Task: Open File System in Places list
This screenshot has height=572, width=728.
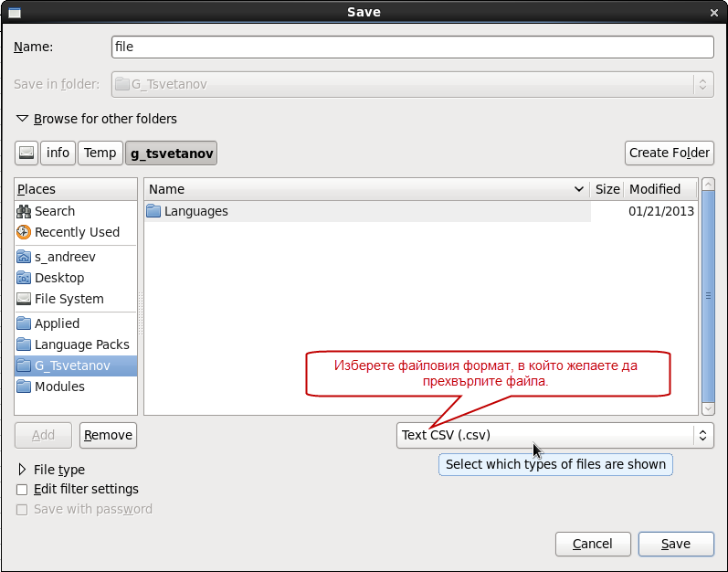Action: click(x=69, y=299)
